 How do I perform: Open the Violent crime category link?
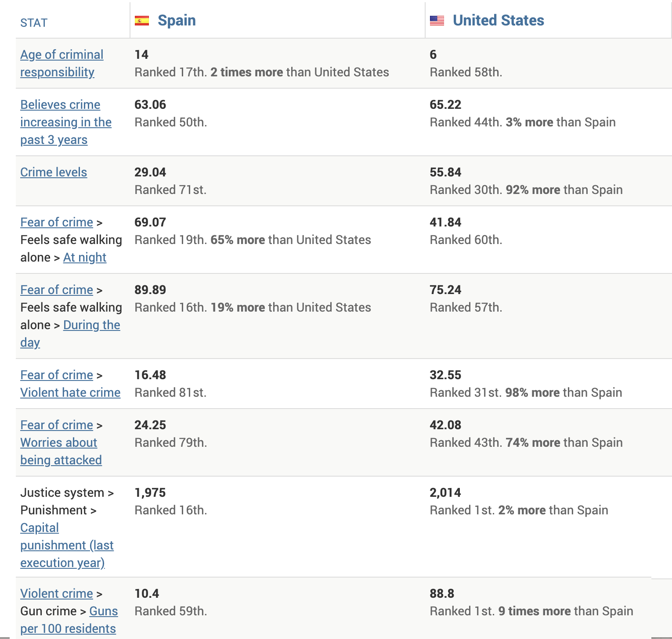pyautogui.click(x=57, y=593)
